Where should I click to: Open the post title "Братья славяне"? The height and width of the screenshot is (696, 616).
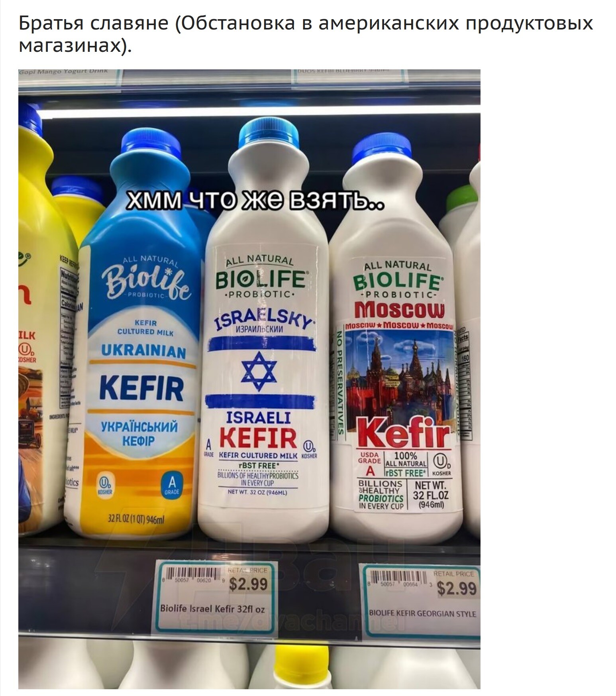[94, 24]
